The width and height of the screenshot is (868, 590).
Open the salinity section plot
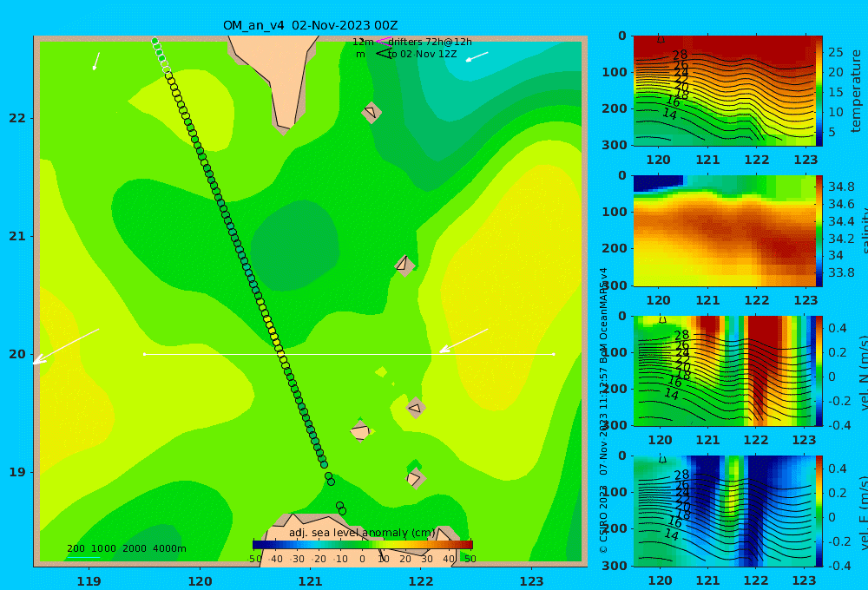[x=724, y=231]
